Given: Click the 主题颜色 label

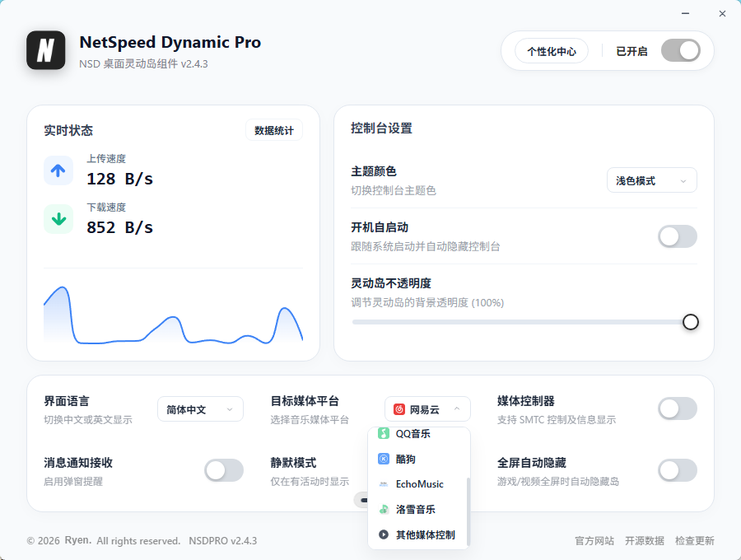Looking at the screenshot, I should point(373,171).
